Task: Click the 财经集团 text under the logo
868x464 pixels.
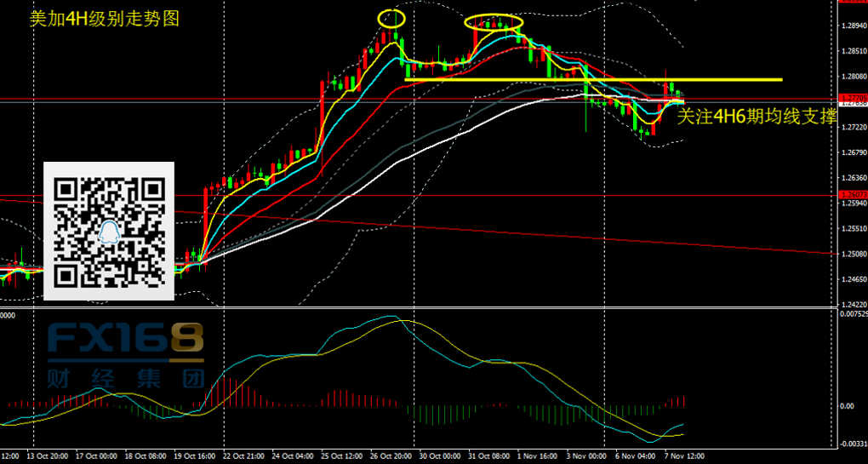Action: click(125, 375)
